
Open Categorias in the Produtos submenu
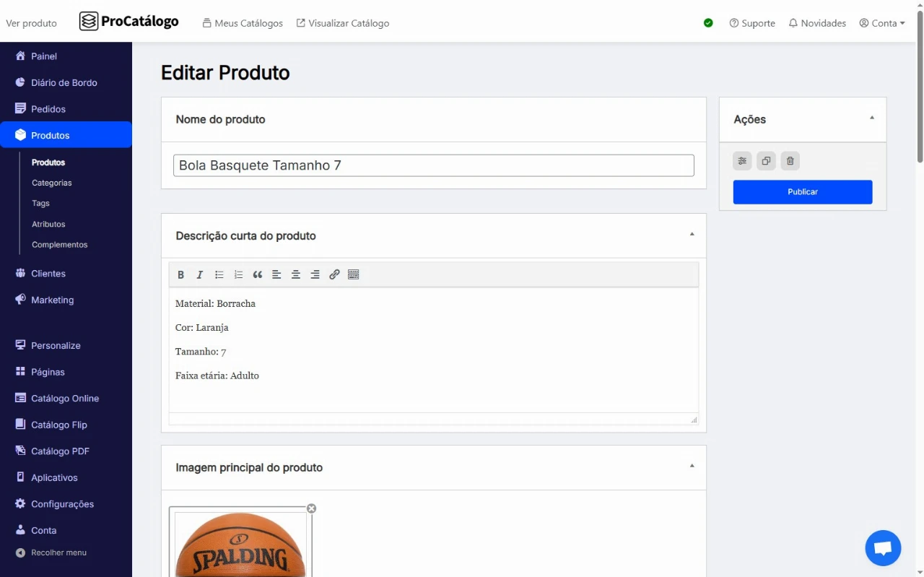tap(52, 183)
